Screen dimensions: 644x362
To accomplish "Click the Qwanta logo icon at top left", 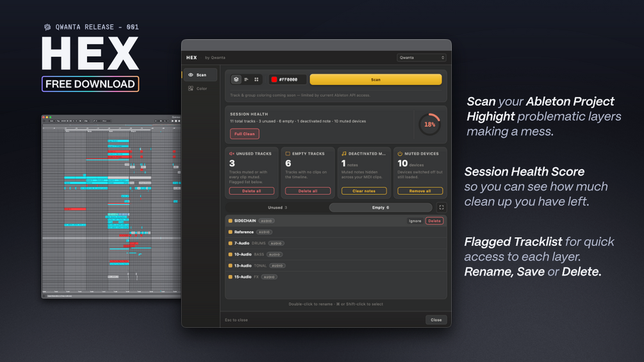I will coord(47,27).
